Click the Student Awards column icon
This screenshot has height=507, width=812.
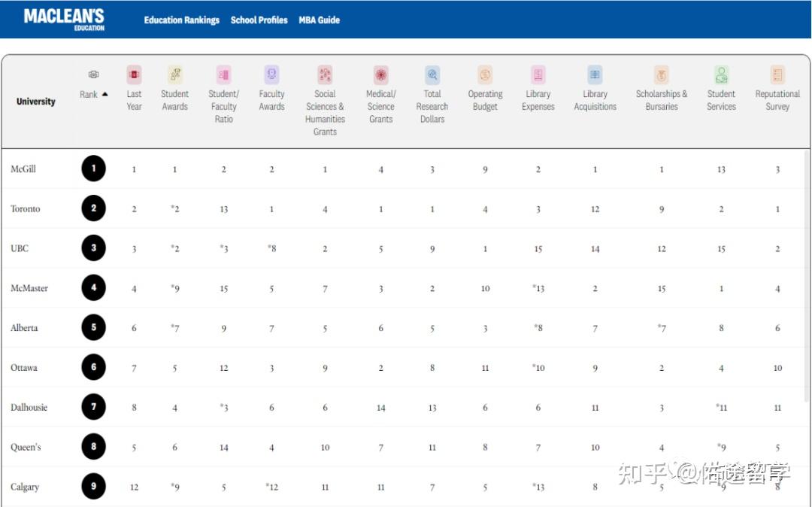click(x=175, y=74)
